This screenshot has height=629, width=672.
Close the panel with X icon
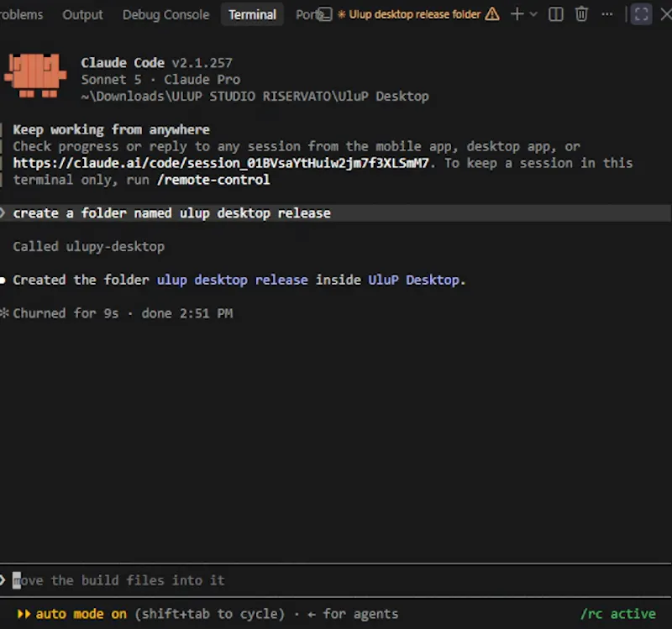[665, 14]
